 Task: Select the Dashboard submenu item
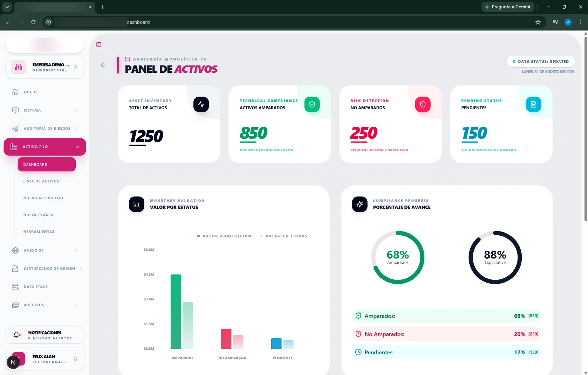47,164
